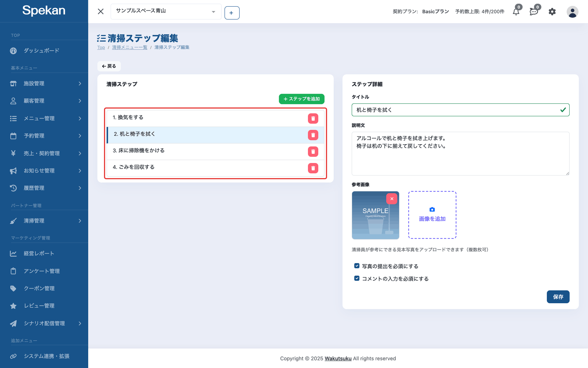Click camera icon to add image
Viewport: 588px width, 368px height.
pos(432,209)
